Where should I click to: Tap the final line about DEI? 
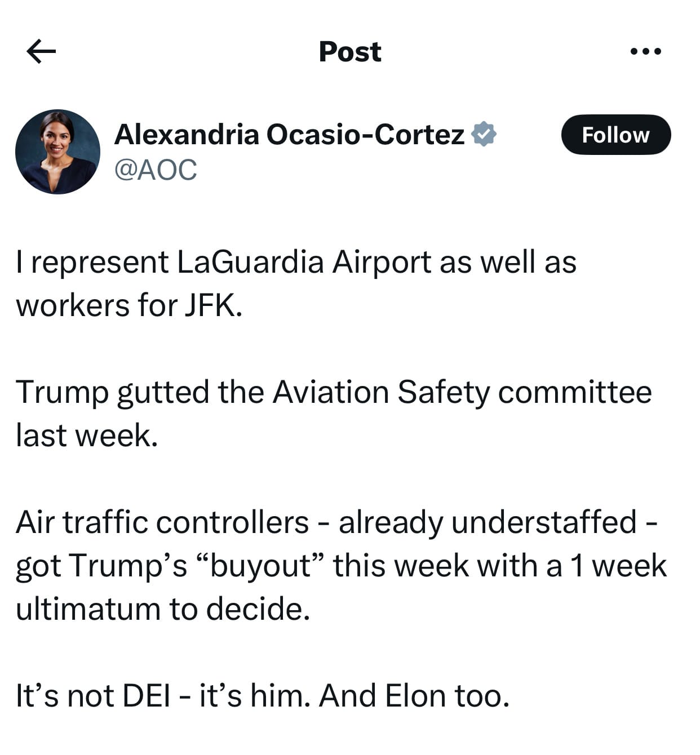tap(263, 695)
